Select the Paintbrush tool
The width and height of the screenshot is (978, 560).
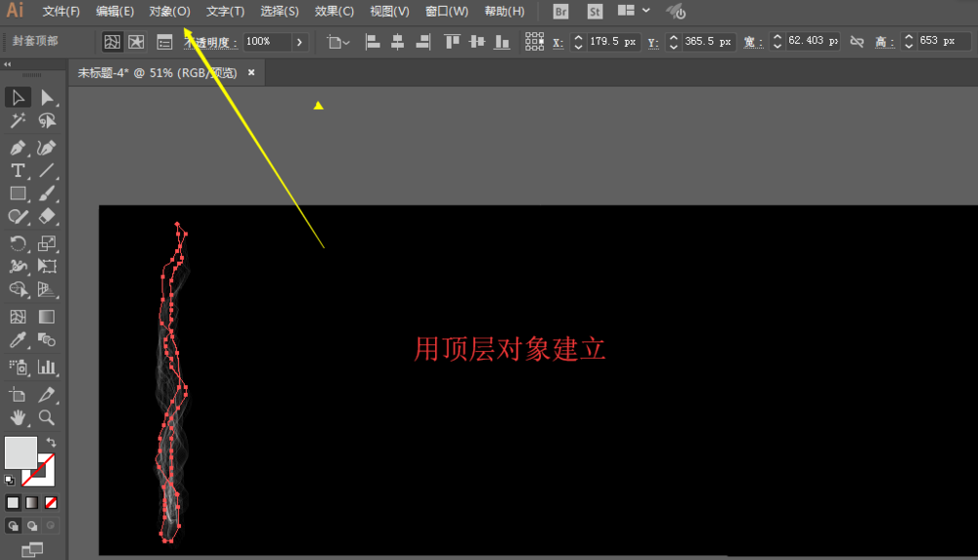(47, 194)
